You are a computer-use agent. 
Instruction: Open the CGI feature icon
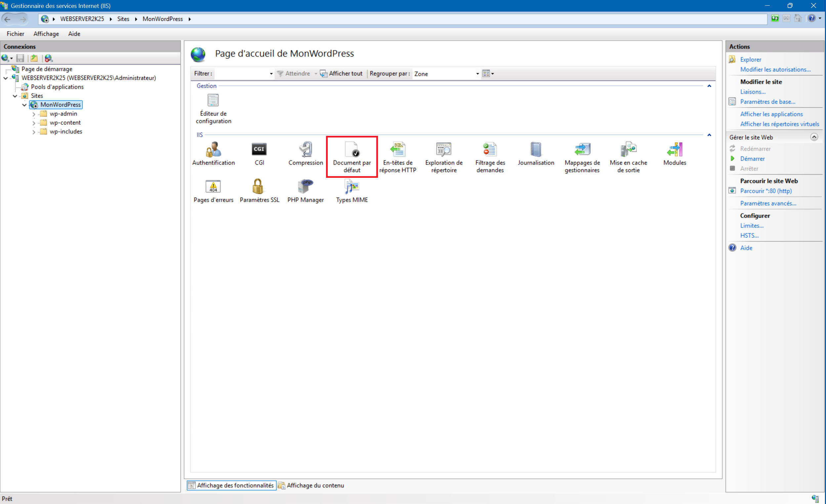[x=259, y=149]
